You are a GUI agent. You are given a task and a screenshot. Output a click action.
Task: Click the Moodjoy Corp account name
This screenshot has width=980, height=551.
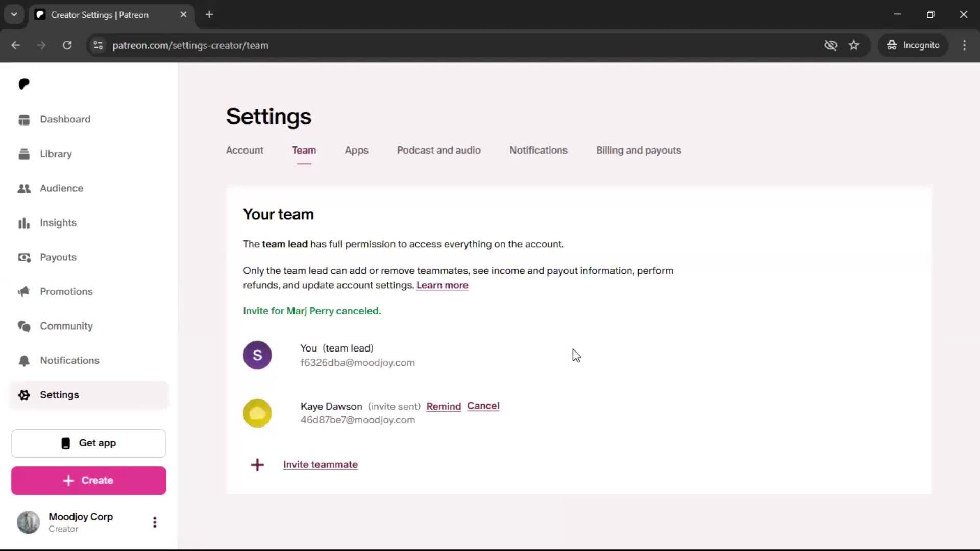(81, 517)
